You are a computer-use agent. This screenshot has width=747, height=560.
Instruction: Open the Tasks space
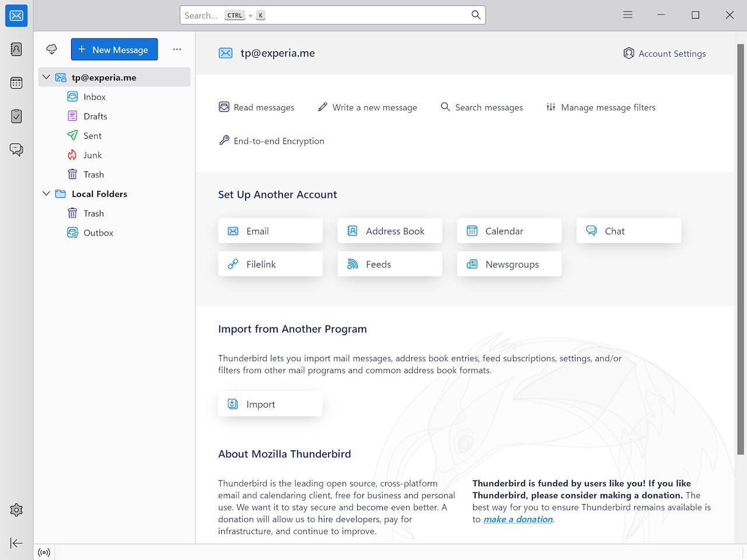click(x=16, y=116)
